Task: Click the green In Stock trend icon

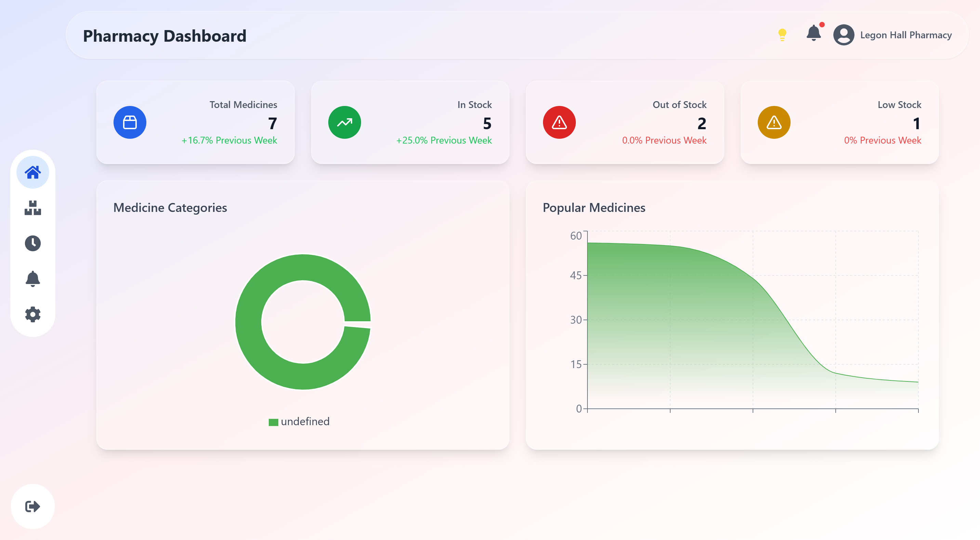Action: coord(344,122)
